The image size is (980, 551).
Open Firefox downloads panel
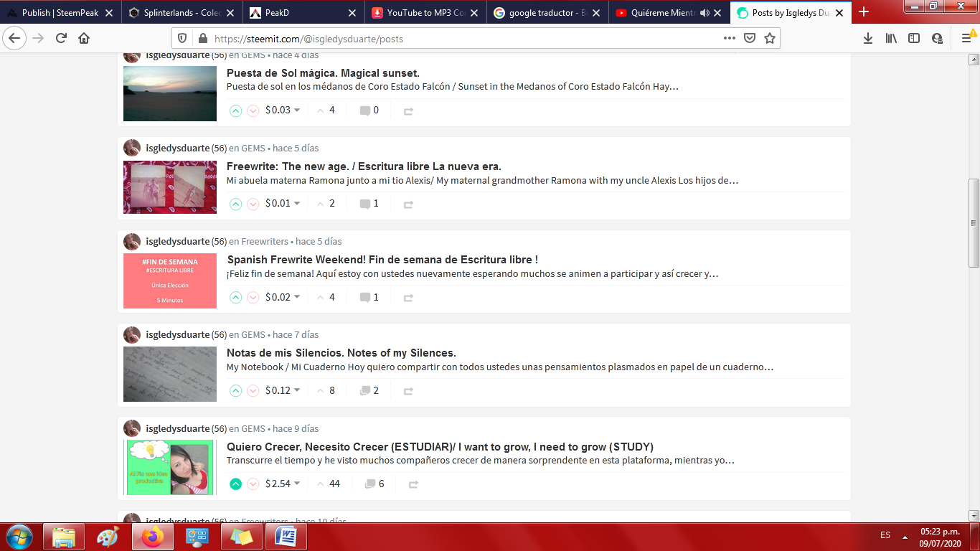[868, 39]
